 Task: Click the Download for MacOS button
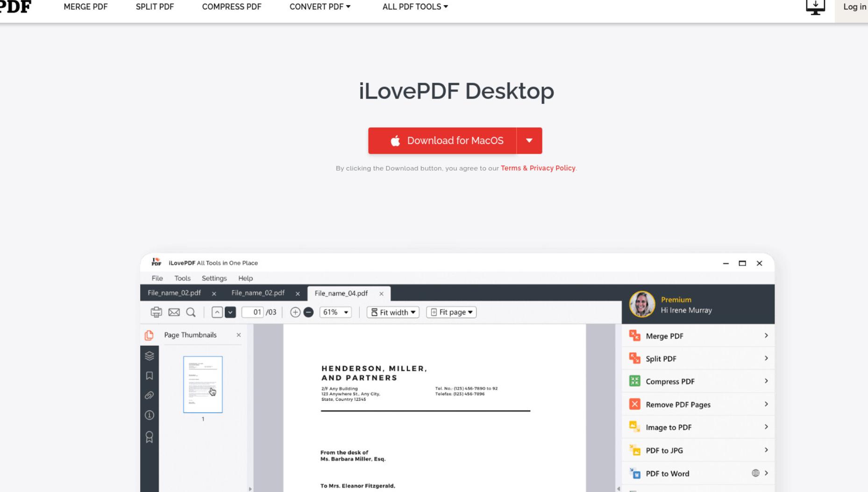[x=442, y=141]
